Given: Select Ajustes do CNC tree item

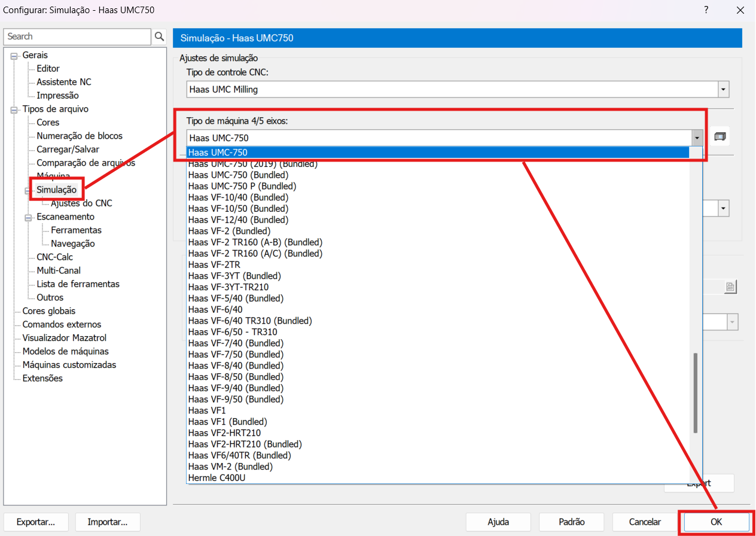Looking at the screenshot, I should (x=81, y=203).
